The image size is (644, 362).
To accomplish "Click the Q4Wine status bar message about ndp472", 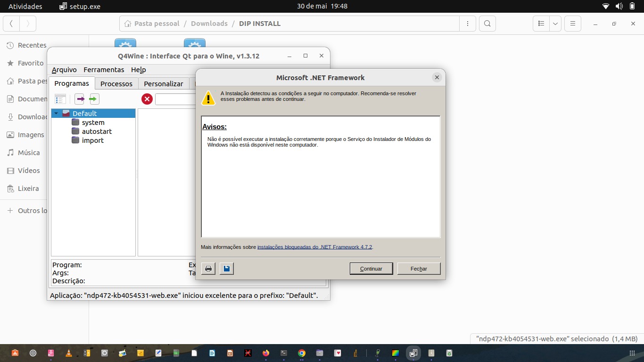I will point(184,296).
